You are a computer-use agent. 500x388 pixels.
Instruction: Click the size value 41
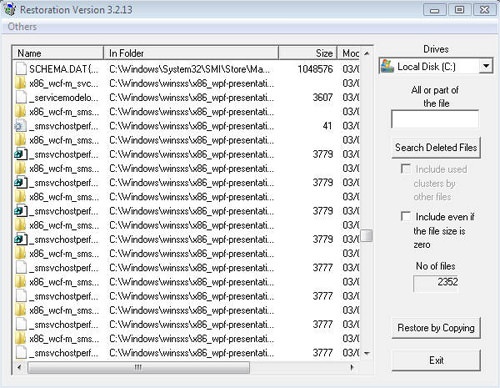point(327,126)
